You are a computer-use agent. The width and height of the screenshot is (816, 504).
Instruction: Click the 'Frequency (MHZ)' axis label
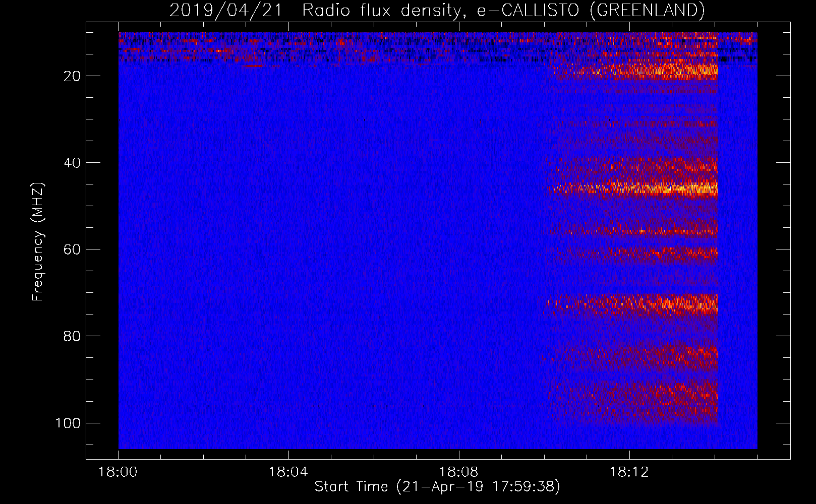pyautogui.click(x=38, y=242)
